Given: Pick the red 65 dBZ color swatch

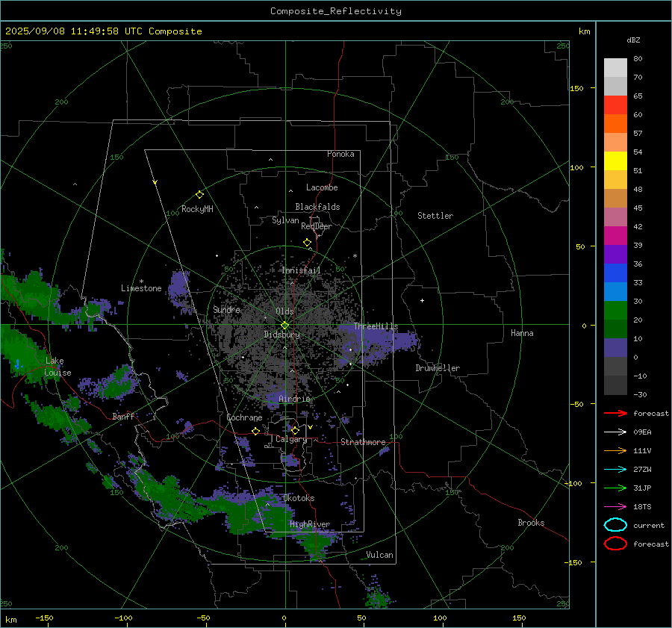Looking at the screenshot, I should pos(615,105).
